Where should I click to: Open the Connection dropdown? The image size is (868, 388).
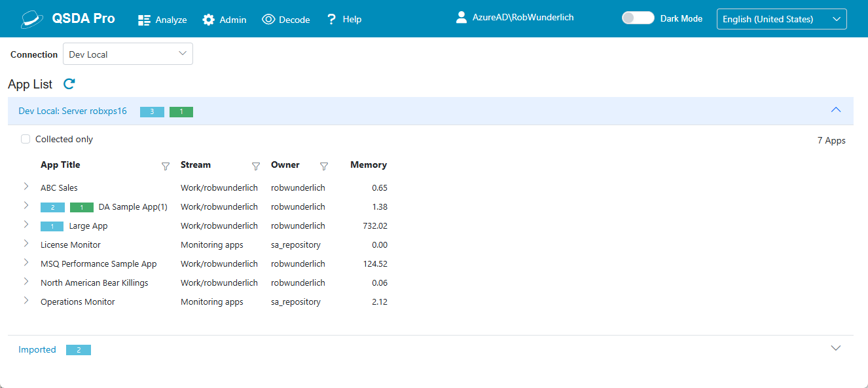[128, 54]
